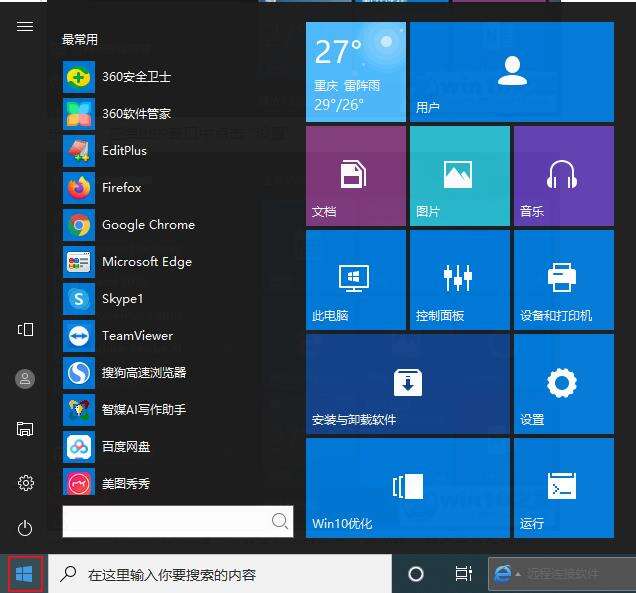Click the magnifier icon in start menu search box
Viewport: 636px width, 593px height.
280,521
